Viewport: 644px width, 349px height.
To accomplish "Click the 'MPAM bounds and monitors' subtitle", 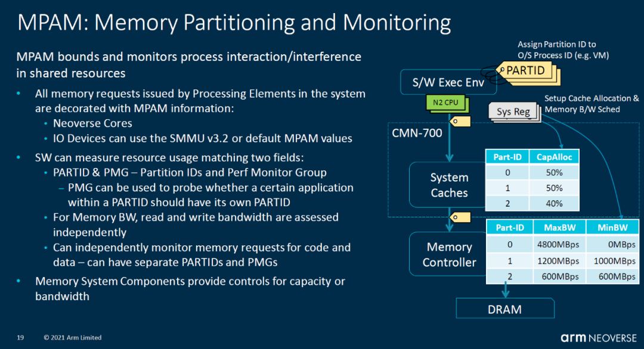I will click(x=189, y=65).
